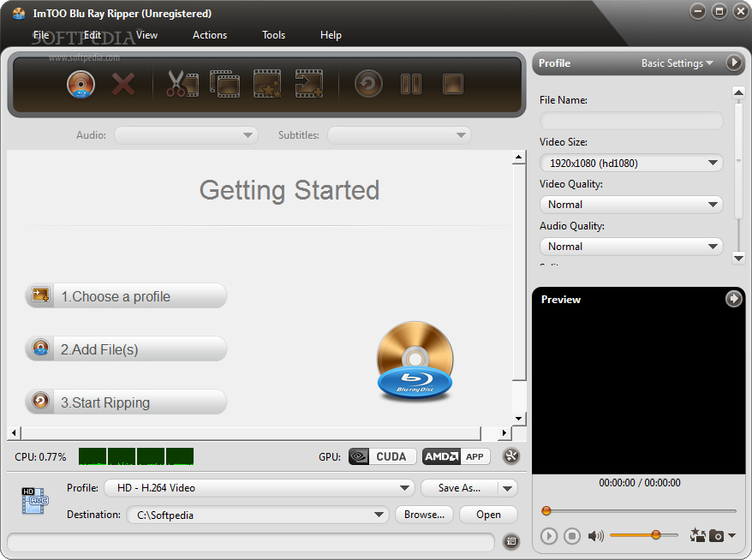Take a snapshot with the camera icon
752x560 pixels.
[716, 535]
